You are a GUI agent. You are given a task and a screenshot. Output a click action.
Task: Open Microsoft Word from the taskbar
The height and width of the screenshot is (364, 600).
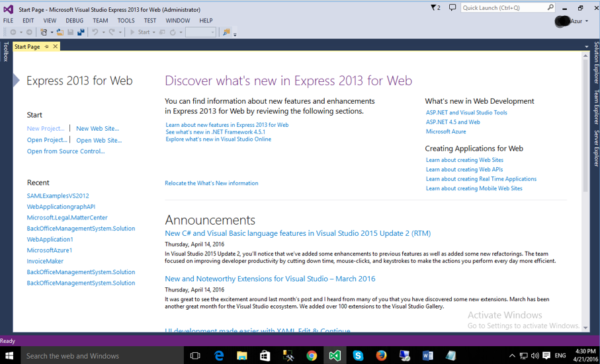coord(427,355)
